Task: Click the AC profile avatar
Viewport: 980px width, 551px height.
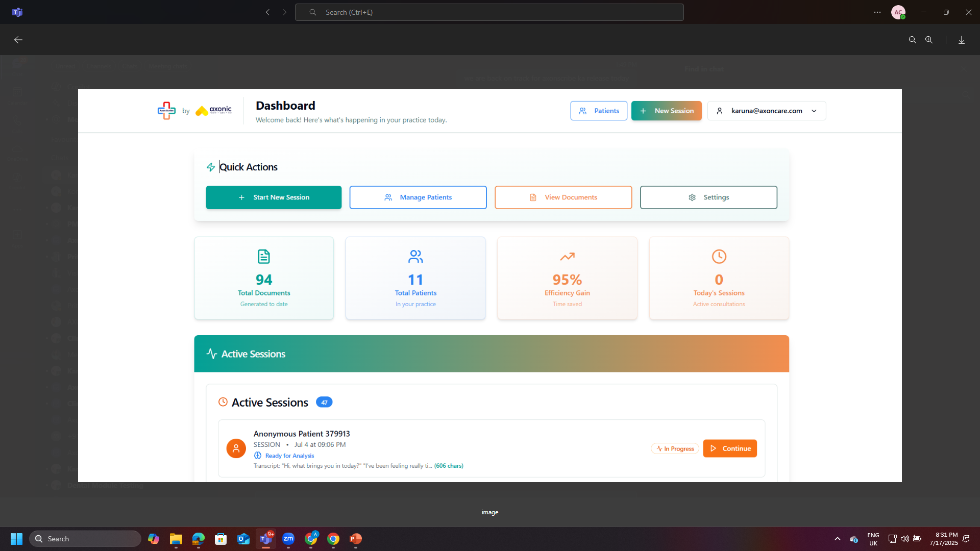Action: coord(898,12)
